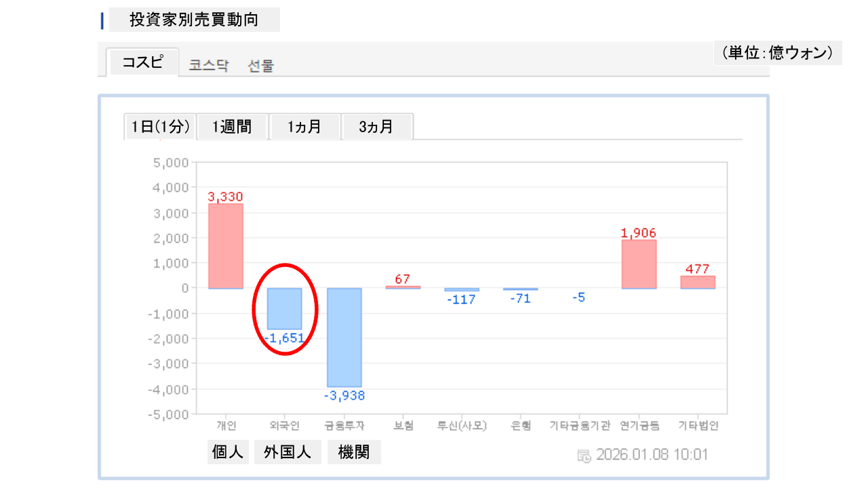
Task: Click the 3,330 individual investor bar
Action: coord(226,246)
